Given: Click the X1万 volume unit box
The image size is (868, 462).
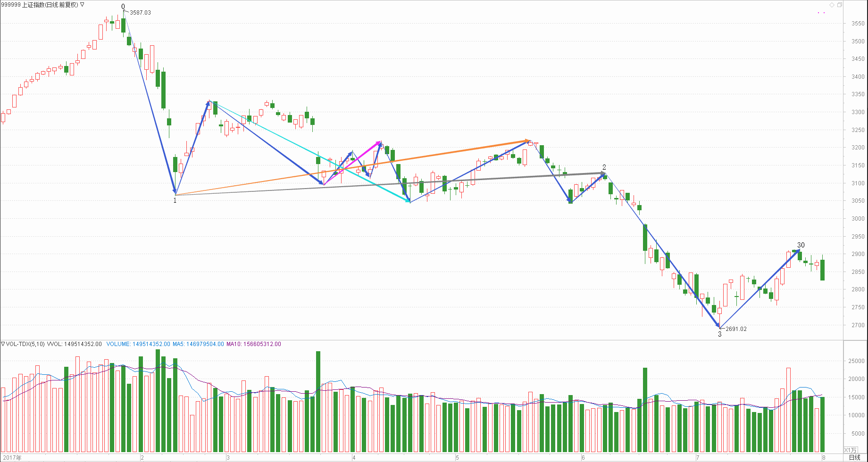Looking at the screenshot, I should point(850,450).
